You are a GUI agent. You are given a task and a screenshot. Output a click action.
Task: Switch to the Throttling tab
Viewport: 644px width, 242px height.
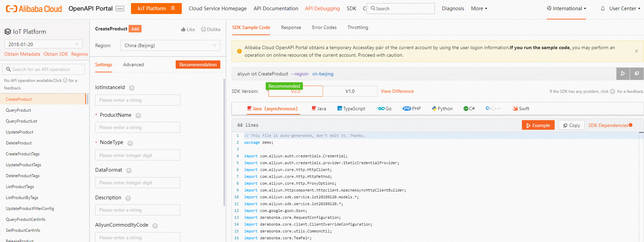[357, 27]
